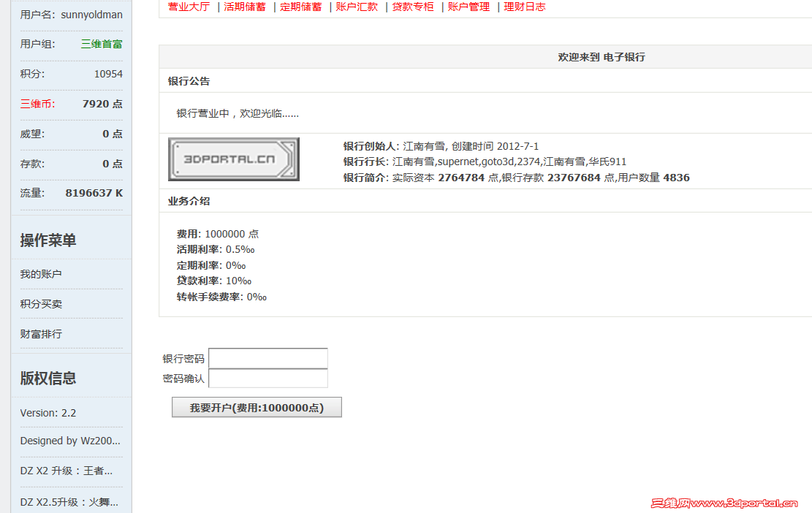Open 账户管理 settings

coord(468,7)
